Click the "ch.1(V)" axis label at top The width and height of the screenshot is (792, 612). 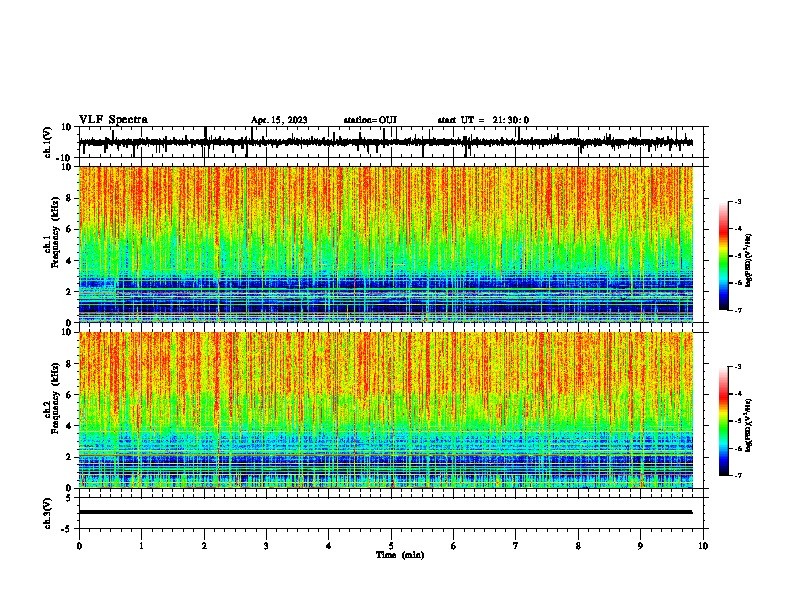[x=48, y=142]
